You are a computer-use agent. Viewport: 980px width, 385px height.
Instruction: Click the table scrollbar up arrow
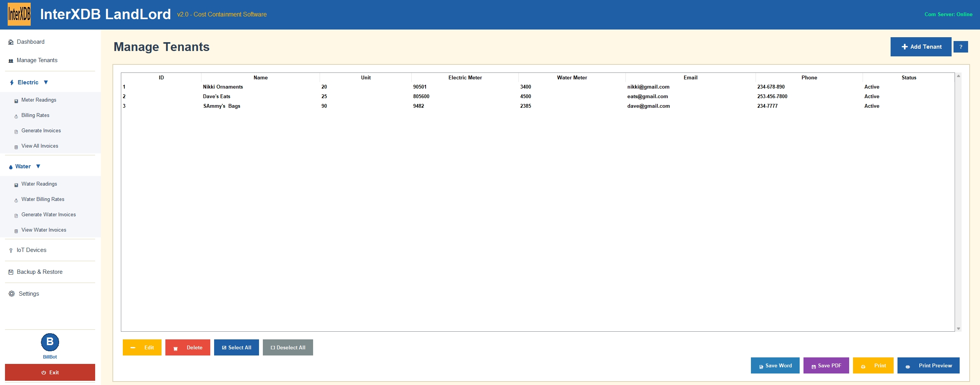959,76
